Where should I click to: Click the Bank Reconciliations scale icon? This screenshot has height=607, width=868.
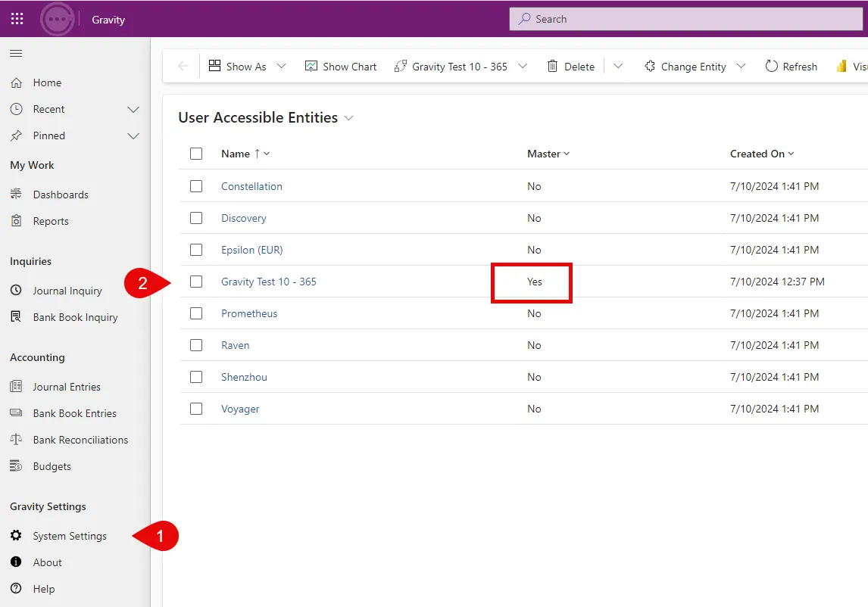pyautogui.click(x=17, y=439)
